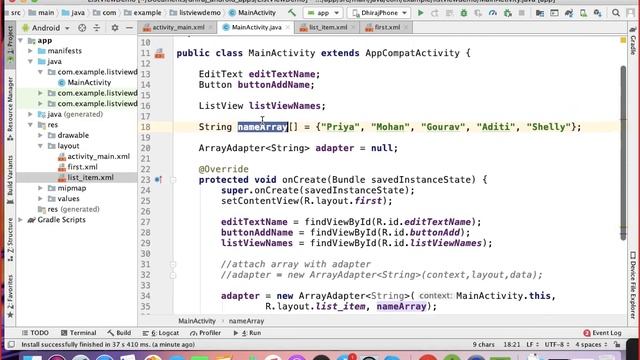Click the Make Project hammer icon
The image size is (640, 360).
pyautogui.click(x=291, y=13)
